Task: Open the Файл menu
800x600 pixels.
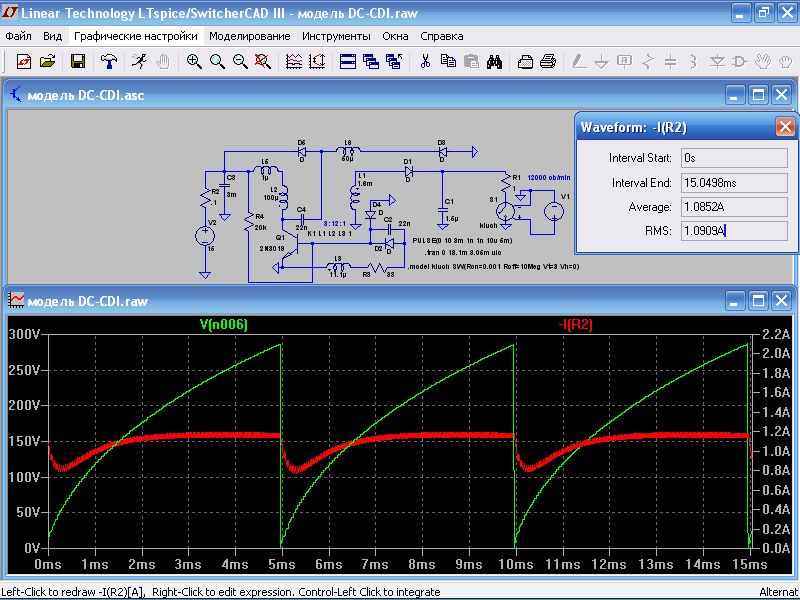Action: (18, 35)
